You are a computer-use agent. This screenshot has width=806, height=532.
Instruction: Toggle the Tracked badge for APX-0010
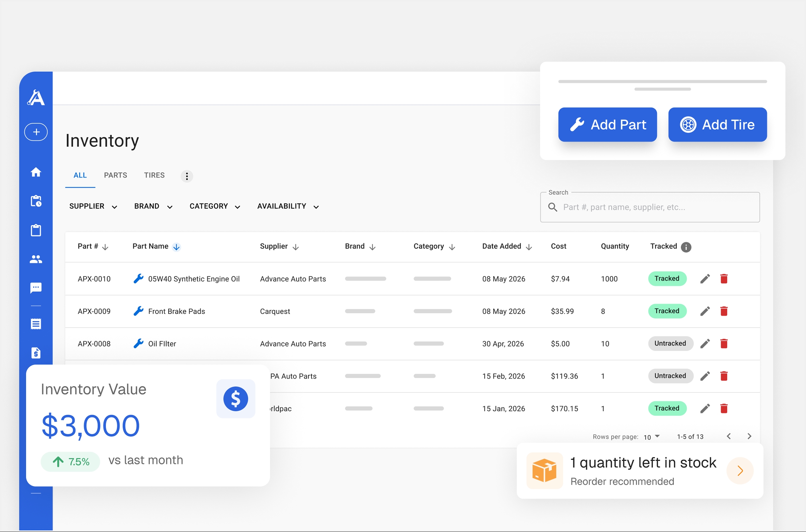(x=667, y=279)
